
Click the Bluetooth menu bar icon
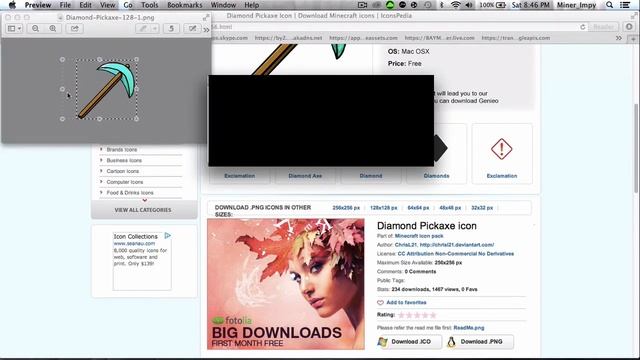[x=442, y=5]
